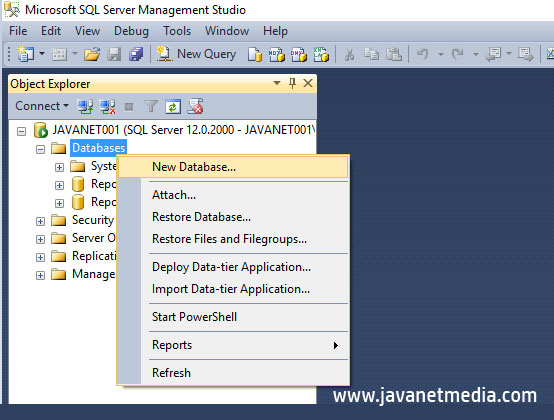The image size is (554, 420).
Task: Click the New Query button
Action: click(x=196, y=54)
